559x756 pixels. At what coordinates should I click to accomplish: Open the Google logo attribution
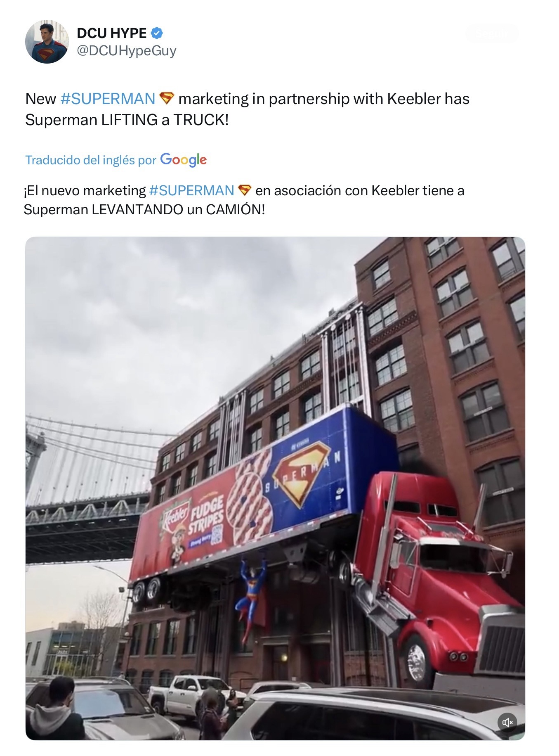(184, 160)
